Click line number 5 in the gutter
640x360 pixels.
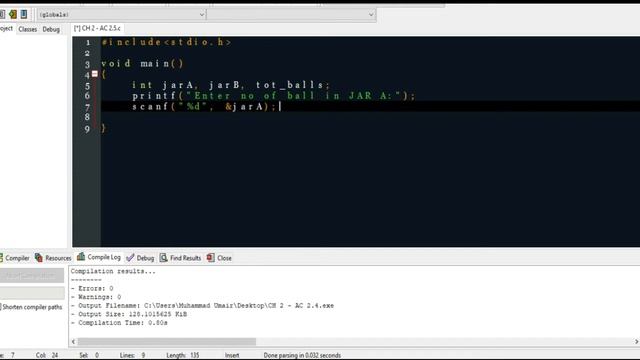click(87, 86)
